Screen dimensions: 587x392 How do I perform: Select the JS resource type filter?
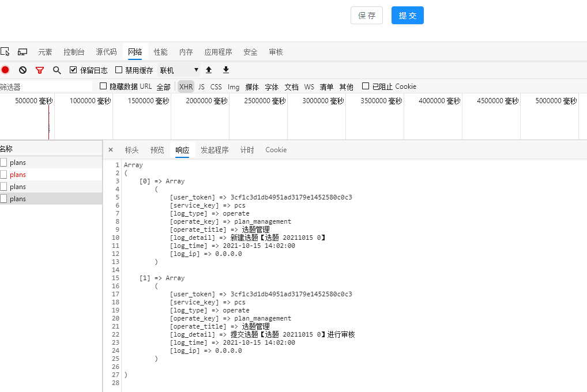coord(201,86)
